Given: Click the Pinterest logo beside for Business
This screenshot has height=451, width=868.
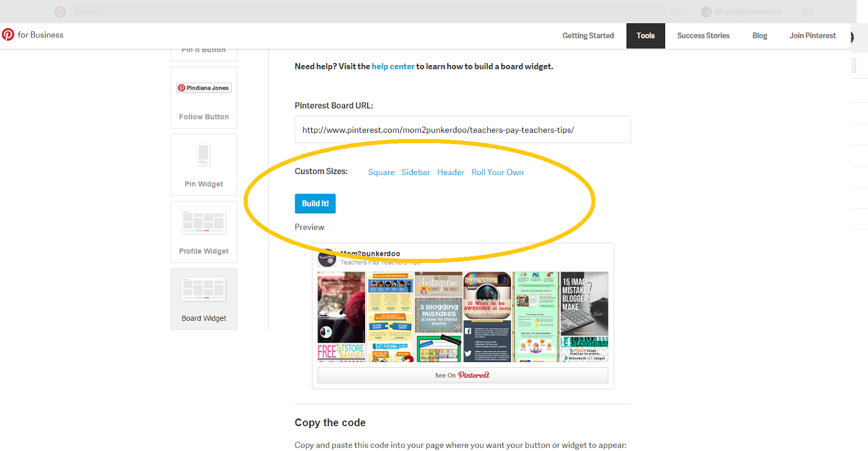Looking at the screenshot, I should click(8, 35).
